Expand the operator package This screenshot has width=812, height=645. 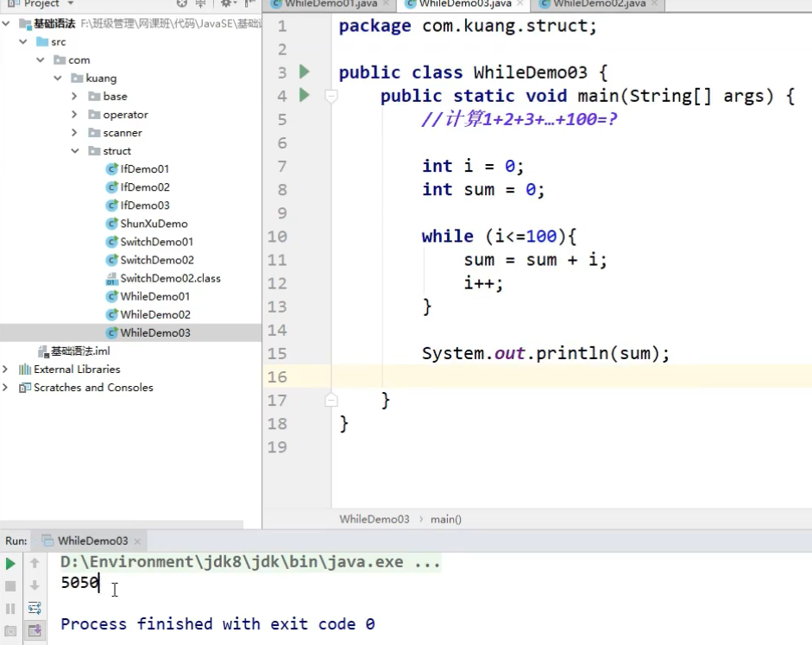click(x=74, y=115)
